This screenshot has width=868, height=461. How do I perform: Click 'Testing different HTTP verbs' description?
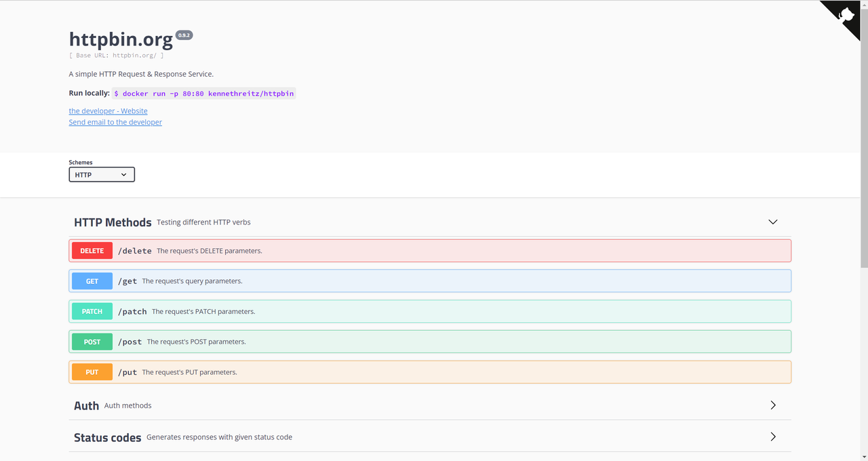203,222
